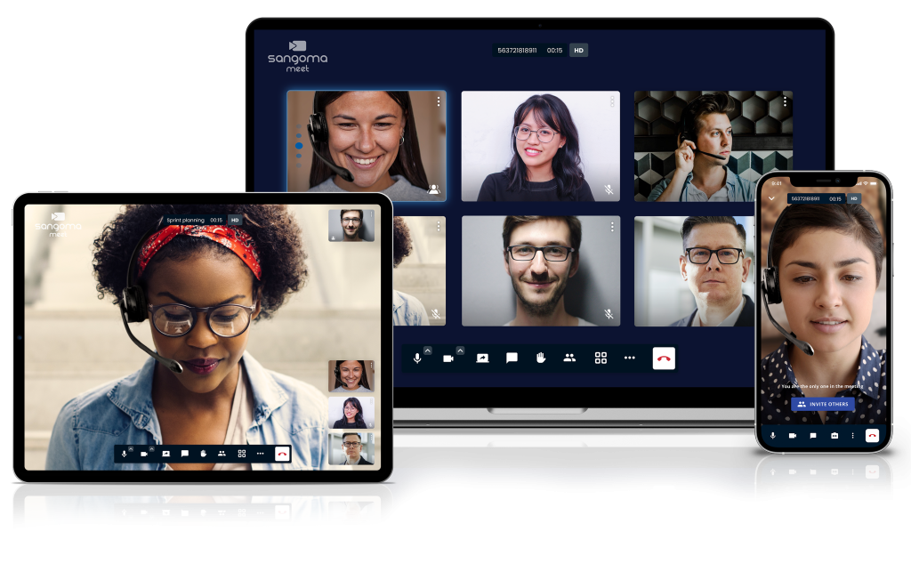Open options menu on first laptop video tile
Screen dimensions: 911x588
tap(439, 101)
